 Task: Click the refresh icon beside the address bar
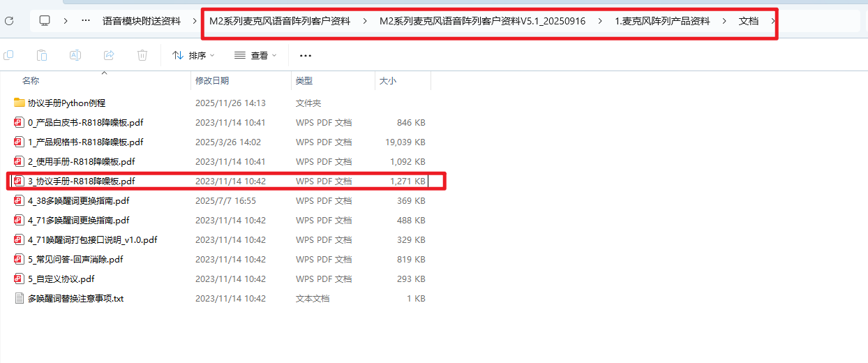[x=9, y=21]
